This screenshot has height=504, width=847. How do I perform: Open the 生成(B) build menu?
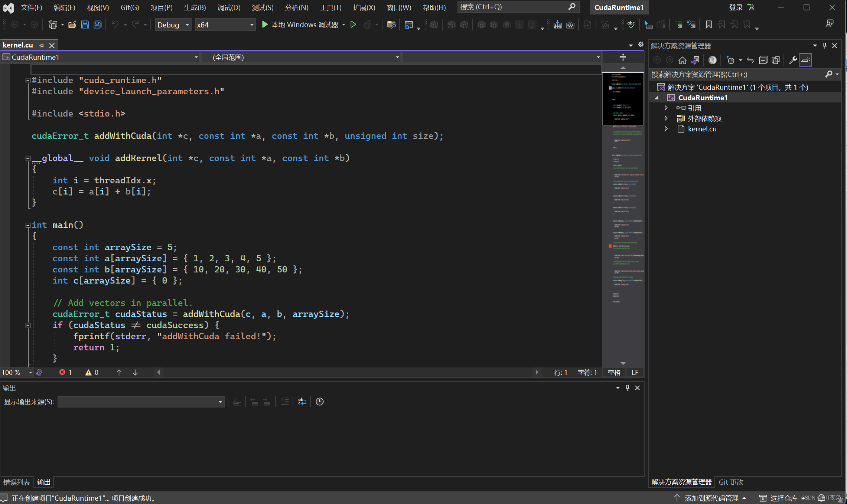195,7
